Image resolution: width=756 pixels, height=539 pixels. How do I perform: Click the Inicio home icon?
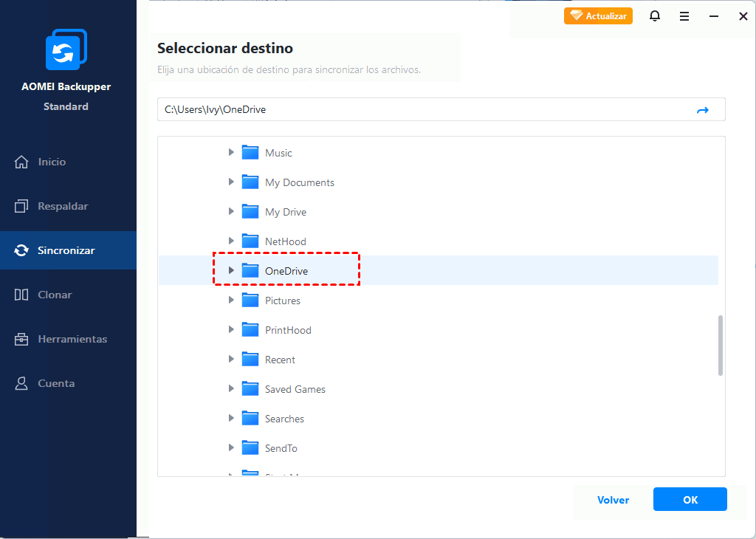(21, 162)
